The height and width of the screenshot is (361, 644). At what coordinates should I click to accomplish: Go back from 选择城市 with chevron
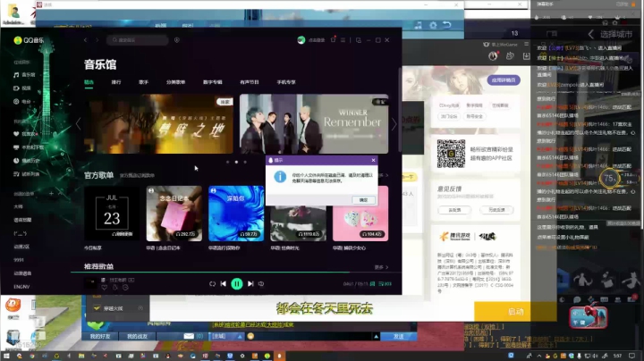590,34
